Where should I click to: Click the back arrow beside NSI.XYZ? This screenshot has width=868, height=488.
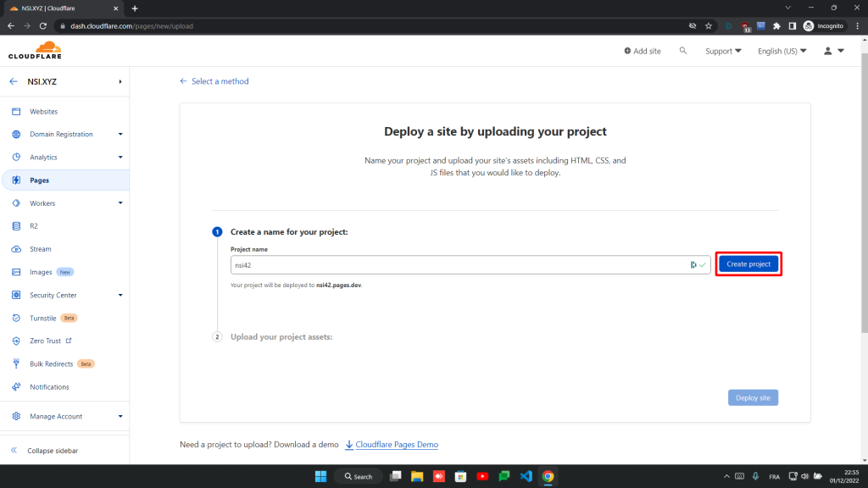[14, 81]
